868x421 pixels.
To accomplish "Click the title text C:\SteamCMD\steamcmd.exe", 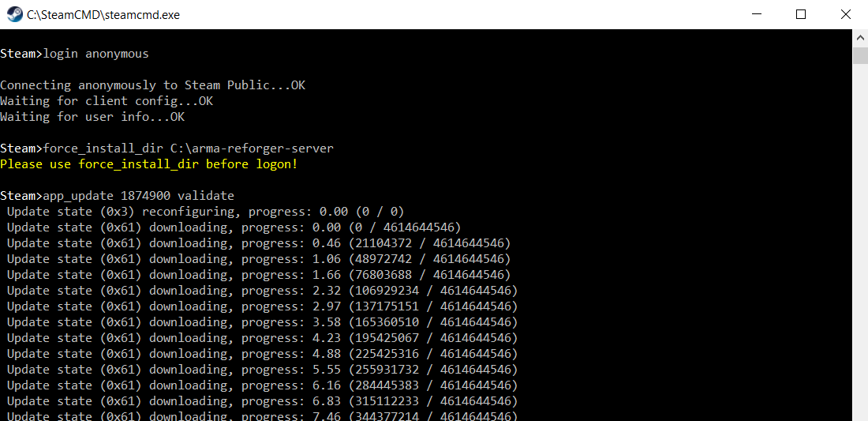I will click(103, 15).
